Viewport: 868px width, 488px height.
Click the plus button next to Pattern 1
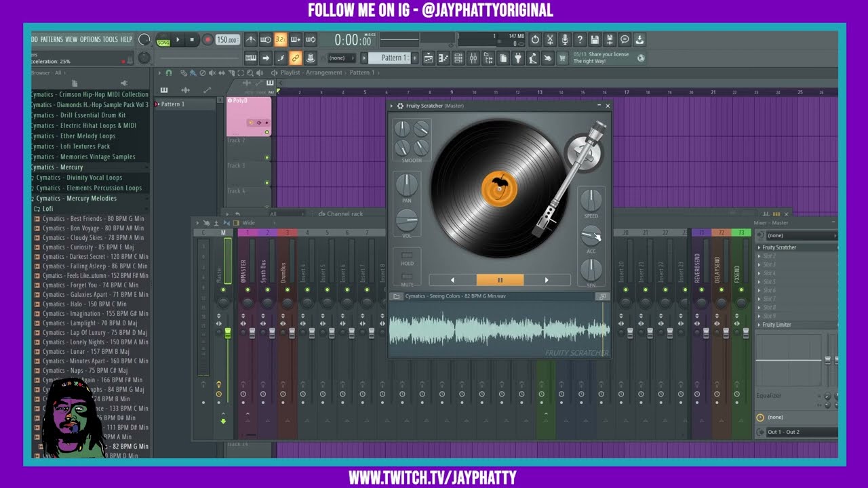pyautogui.click(x=416, y=58)
